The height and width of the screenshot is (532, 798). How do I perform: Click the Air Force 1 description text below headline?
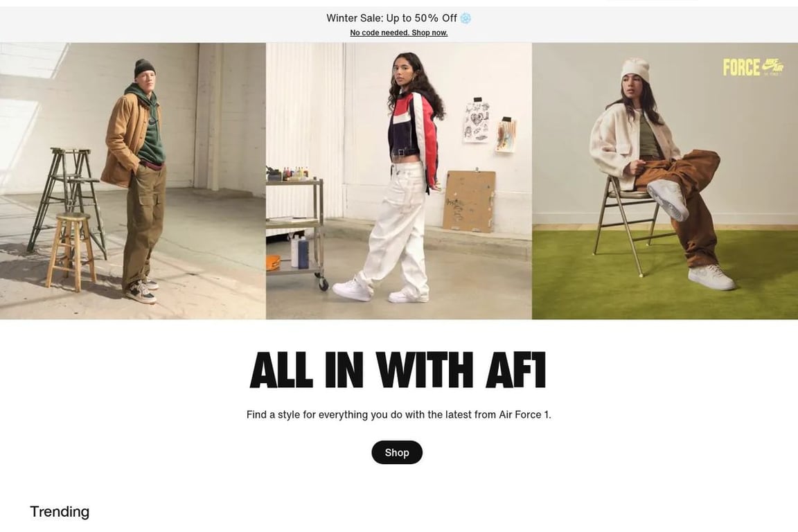pos(398,414)
